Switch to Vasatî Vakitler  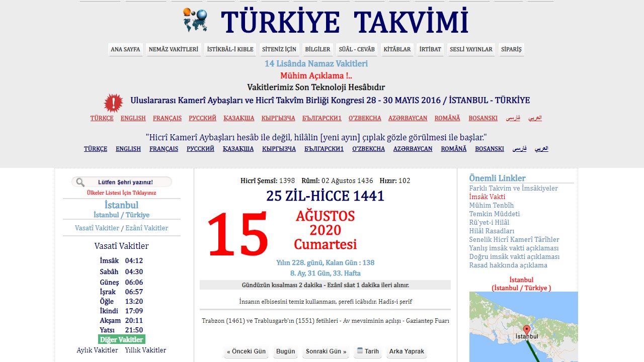[97, 228]
